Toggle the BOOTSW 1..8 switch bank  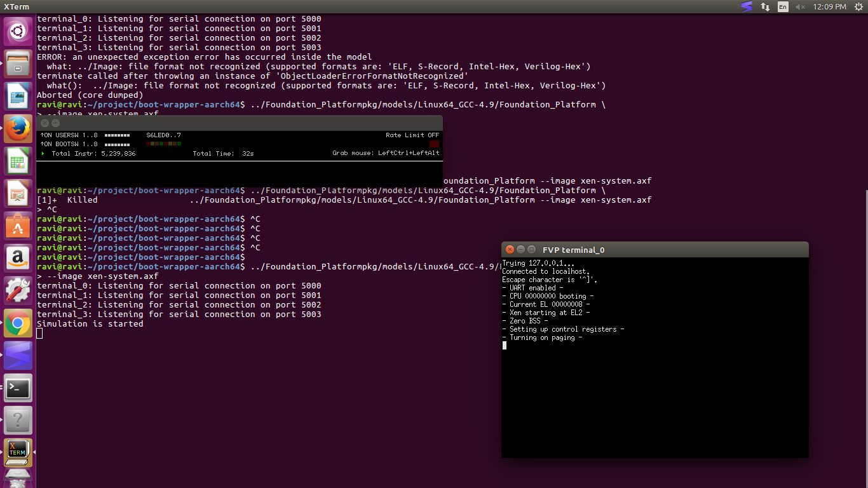tap(117, 144)
